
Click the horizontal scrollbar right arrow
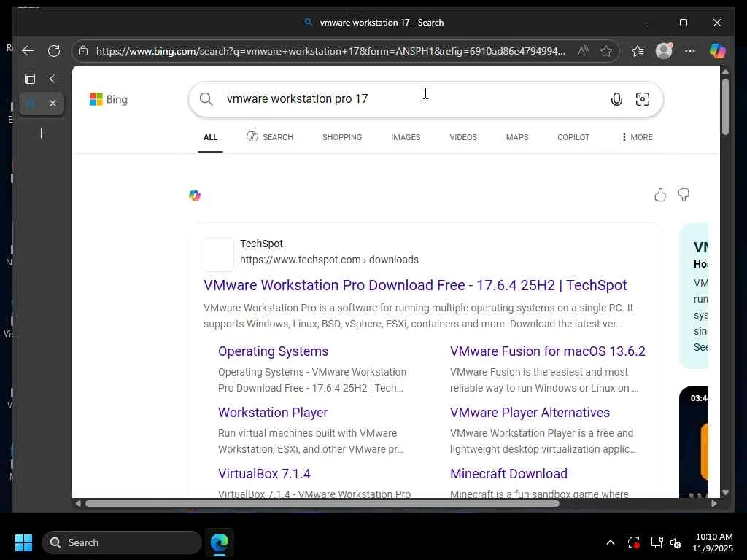(x=713, y=503)
